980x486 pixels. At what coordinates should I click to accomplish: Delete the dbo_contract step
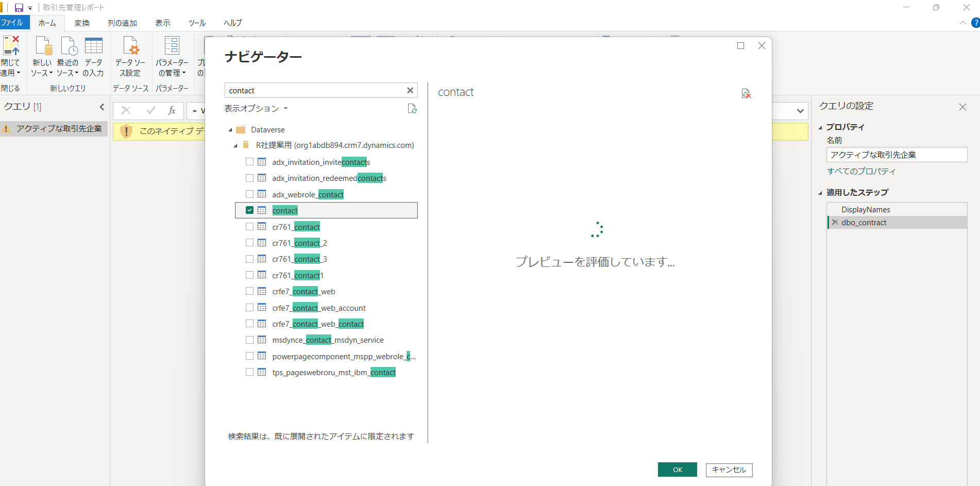click(835, 223)
